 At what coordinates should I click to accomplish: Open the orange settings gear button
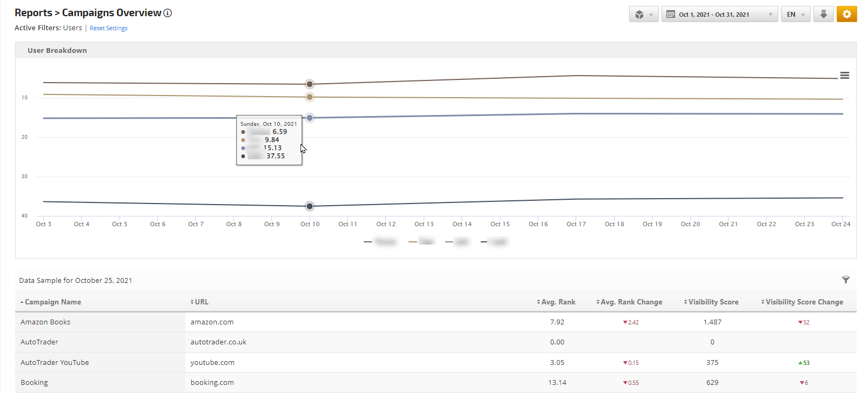coord(846,14)
